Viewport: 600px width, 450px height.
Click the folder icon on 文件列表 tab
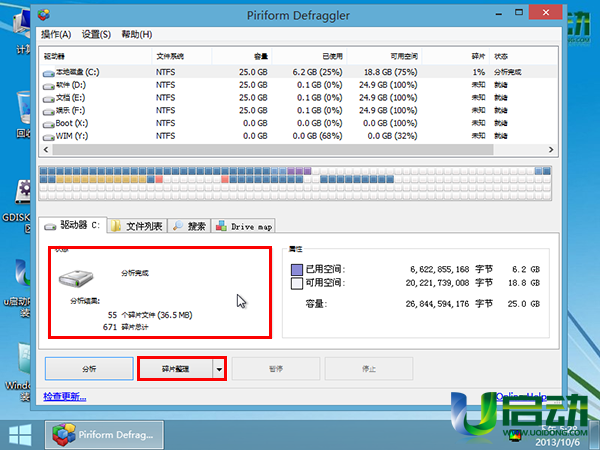[x=116, y=226]
